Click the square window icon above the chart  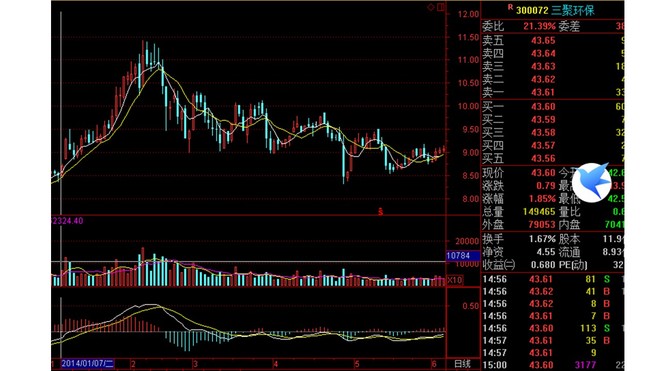441,7
